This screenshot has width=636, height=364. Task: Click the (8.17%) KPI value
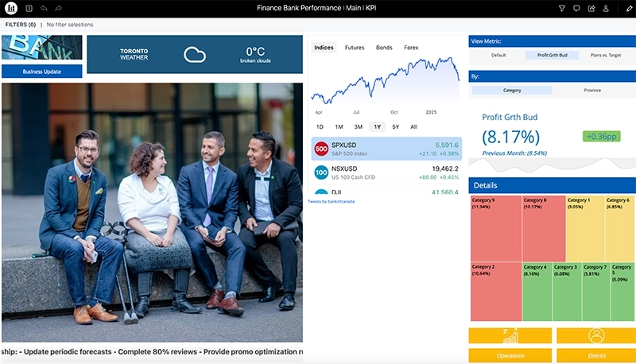(510, 137)
